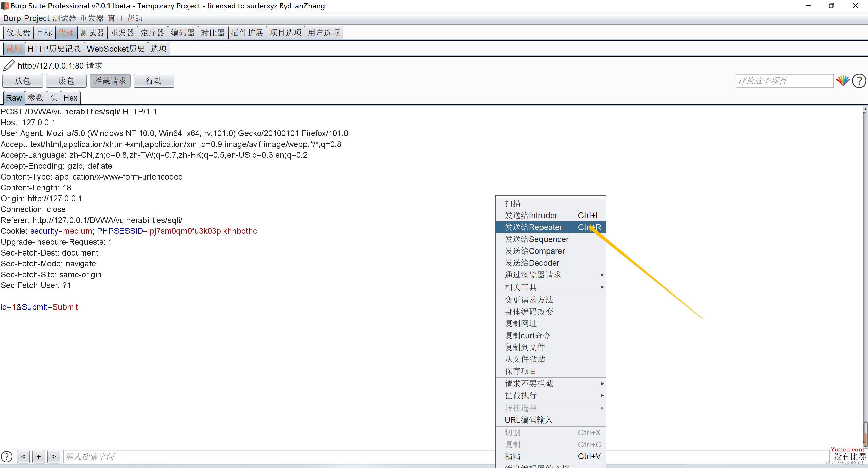Select 复制curl命令 menu entry
Viewport: 868px width, 468px height.
[551, 335]
